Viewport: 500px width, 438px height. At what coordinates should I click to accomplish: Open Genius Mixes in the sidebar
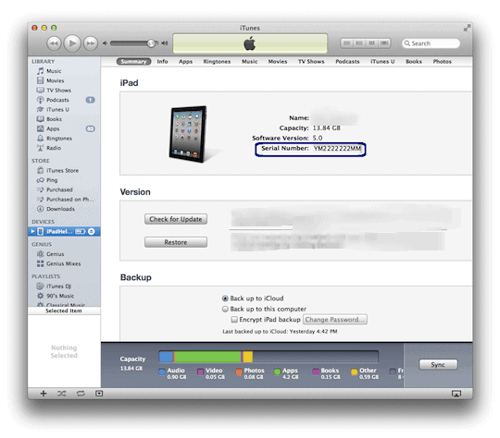(63, 264)
